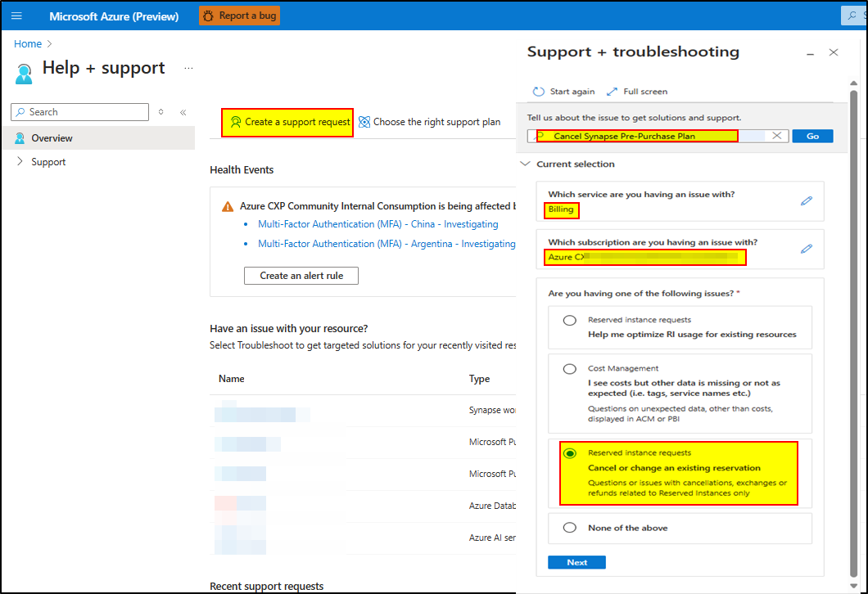Click the up-down sort arrows beside Search
The height and width of the screenshot is (594, 868).
pyautogui.click(x=161, y=112)
